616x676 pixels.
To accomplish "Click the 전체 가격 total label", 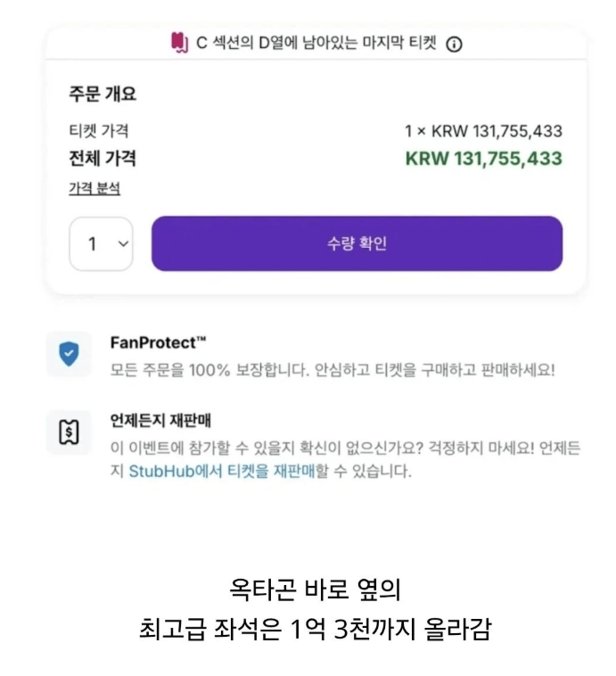I will (x=103, y=158).
